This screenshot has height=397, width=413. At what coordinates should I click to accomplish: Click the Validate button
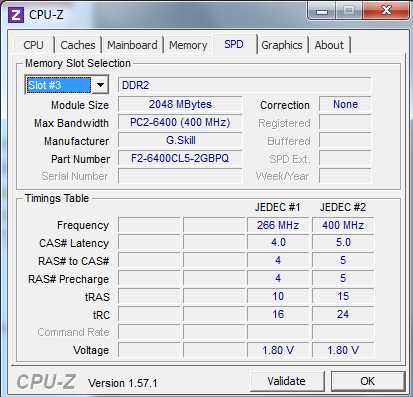point(287,381)
